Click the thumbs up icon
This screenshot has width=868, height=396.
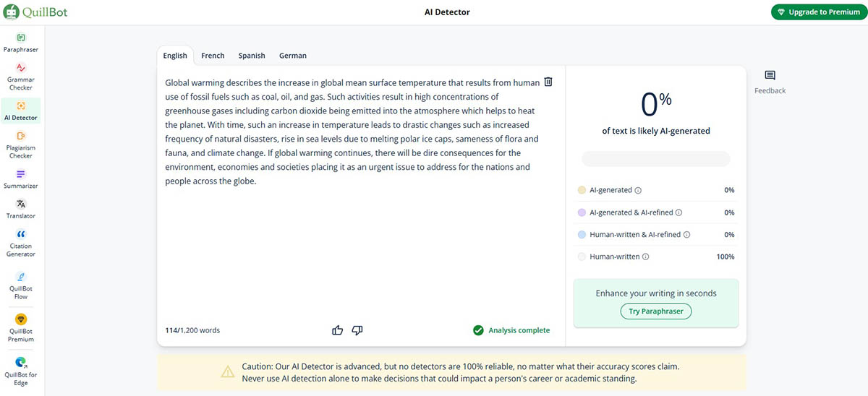pyautogui.click(x=337, y=330)
